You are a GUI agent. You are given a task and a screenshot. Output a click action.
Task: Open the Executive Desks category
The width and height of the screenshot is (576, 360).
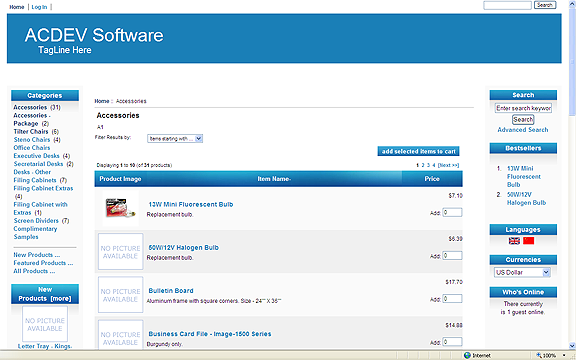(x=36, y=156)
